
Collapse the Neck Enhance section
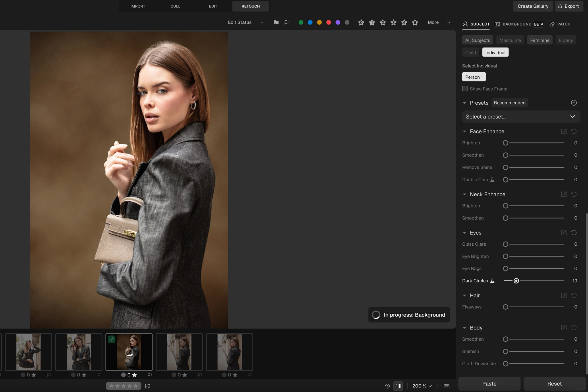point(464,194)
